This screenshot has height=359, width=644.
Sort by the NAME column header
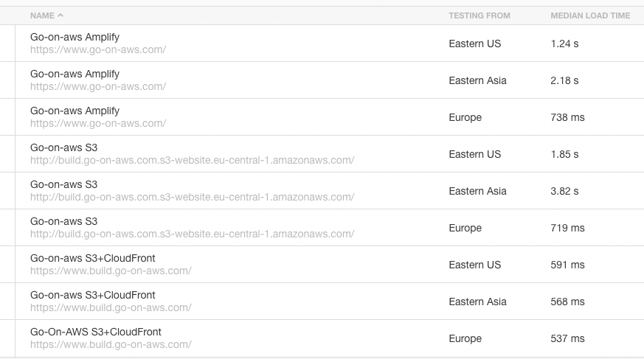click(42, 15)
